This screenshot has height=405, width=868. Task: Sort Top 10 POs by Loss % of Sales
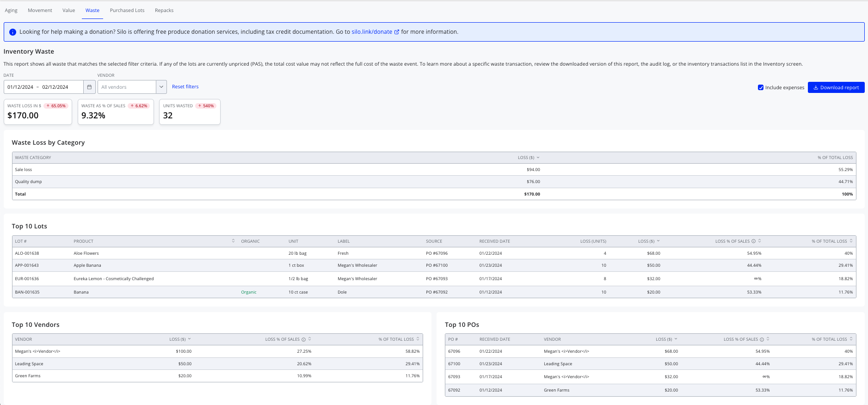(768, 339)
